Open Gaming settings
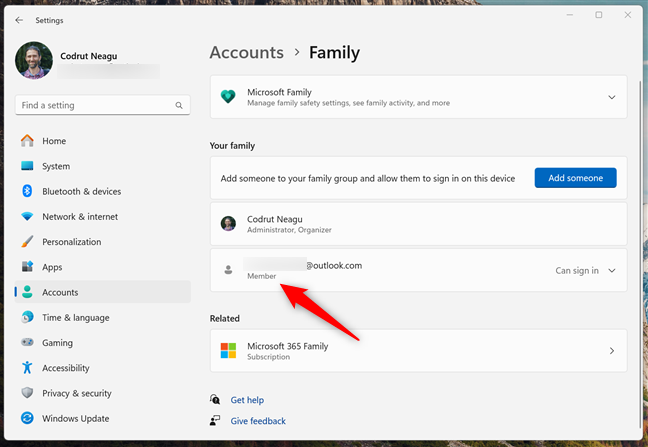Image resolution: width=648 pixels, height=447 pixels. click(x=102, y=342)
